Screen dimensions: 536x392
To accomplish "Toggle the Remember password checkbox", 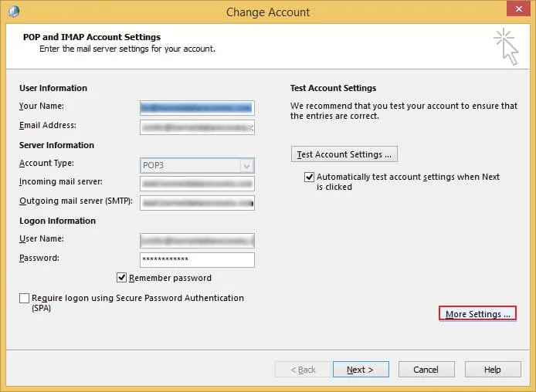I will click(121, 278).
